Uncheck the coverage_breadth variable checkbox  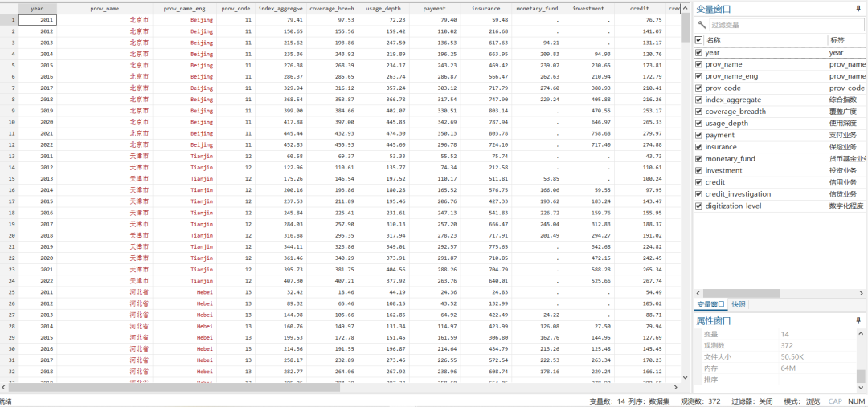(x=698, y=112)
